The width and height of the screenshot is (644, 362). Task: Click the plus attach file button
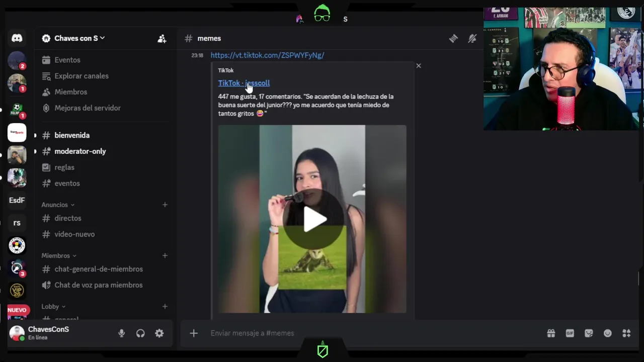click(x=194, y=333)
